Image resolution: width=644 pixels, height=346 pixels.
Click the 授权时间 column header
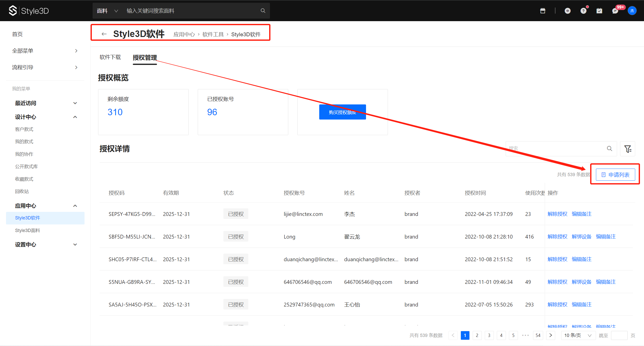tap(475, 193)
